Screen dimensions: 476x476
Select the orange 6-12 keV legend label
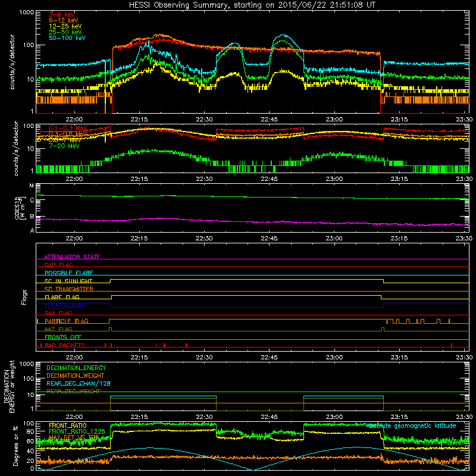[x=64, y=20]
